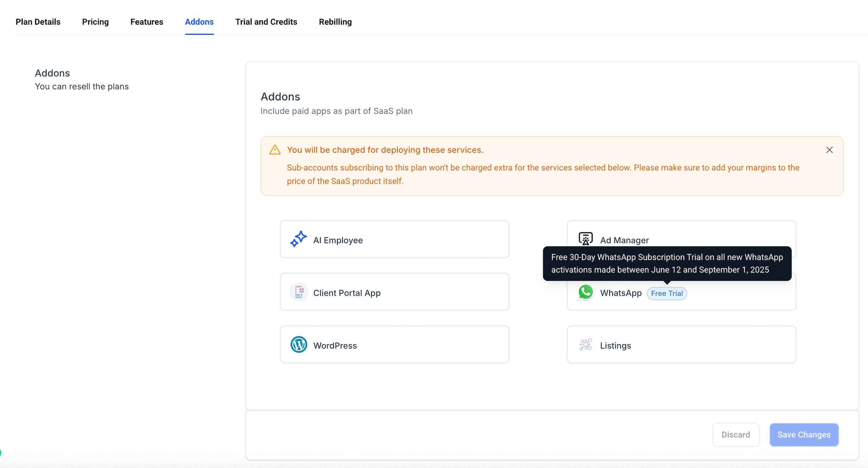Image resolution: width=868 pixels, height=468 pixels.
Task: Dismiss the charge warning banner
Action: point(829,150)
